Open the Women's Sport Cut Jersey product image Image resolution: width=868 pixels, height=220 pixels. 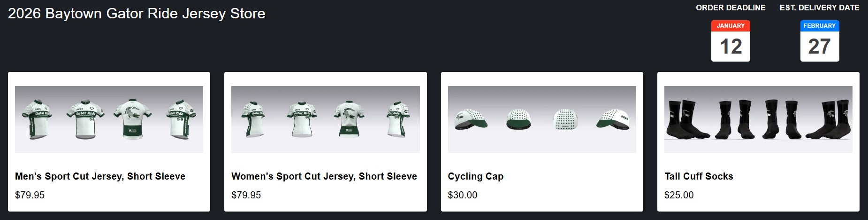point(326,119)
